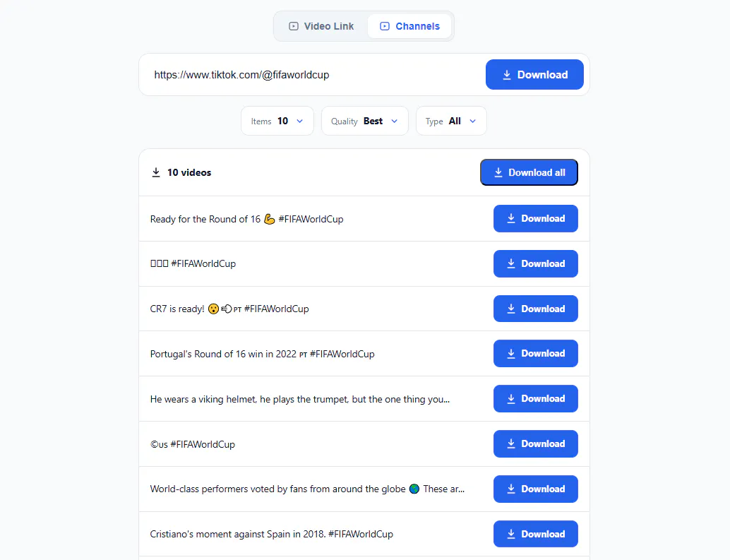Open the Quality Best dropdown
This screenshot has width=730, height=560.
pyautogui.click(x=364, y=121)
